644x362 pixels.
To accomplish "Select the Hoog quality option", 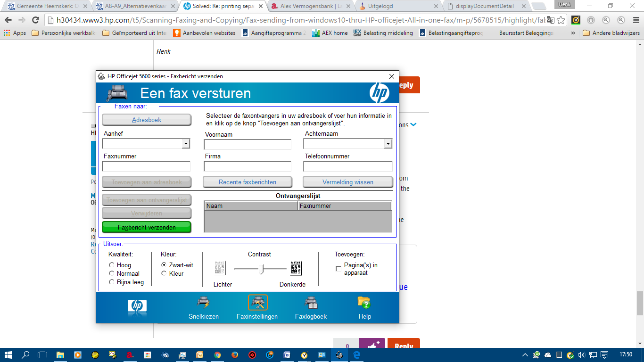I will pos(111,265).
